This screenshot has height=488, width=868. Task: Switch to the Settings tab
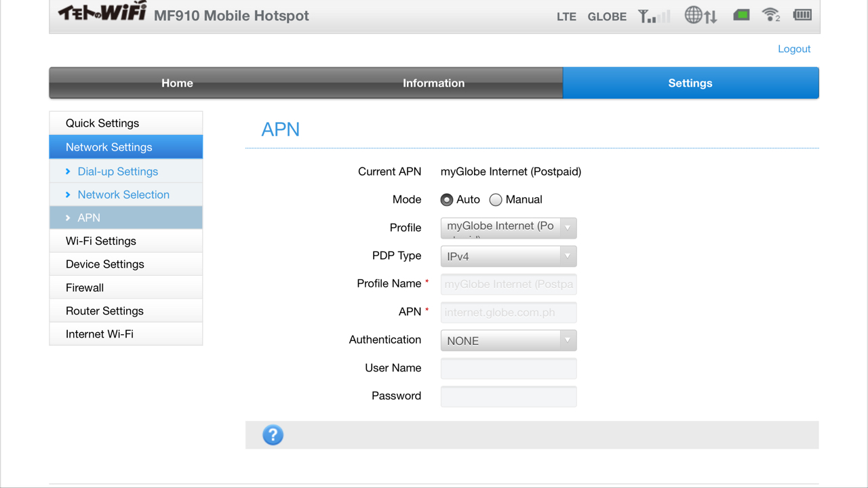(690, 83)
